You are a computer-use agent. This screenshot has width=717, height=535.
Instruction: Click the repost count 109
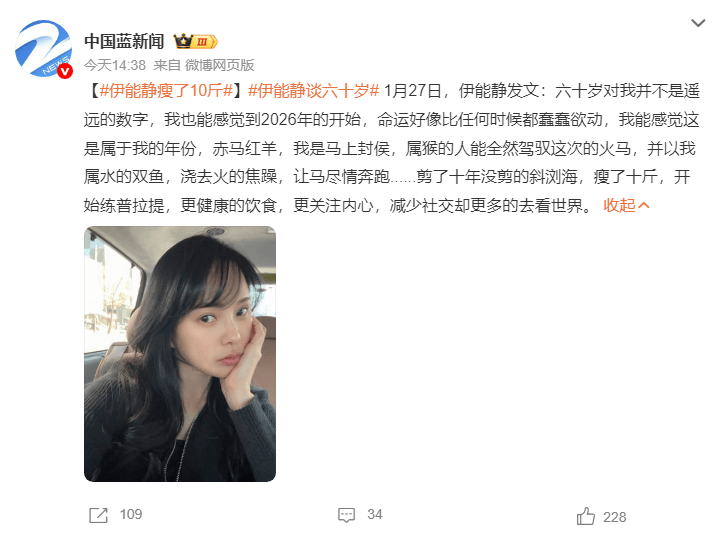click(x=131, y=514)
